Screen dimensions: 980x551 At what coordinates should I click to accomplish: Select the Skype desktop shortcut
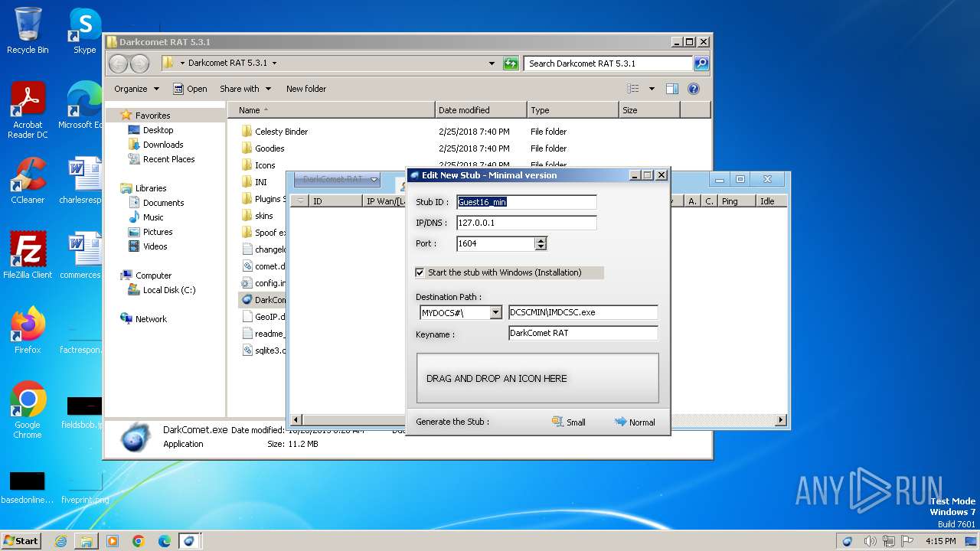click(x=84, y=31)
